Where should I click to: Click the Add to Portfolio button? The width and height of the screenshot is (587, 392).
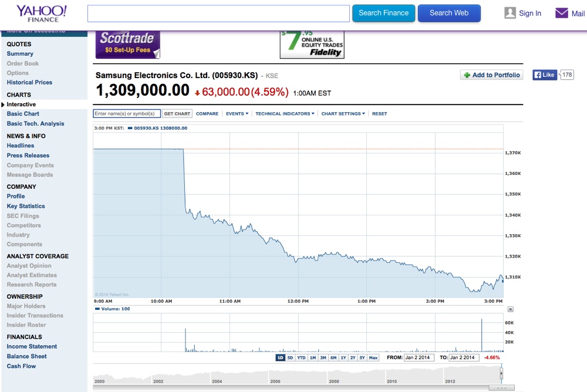[491, 75]
